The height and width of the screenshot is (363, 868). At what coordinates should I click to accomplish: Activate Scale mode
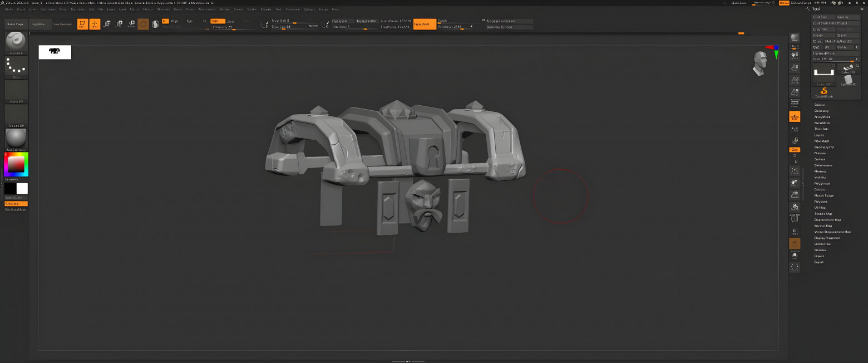(119, 23)
